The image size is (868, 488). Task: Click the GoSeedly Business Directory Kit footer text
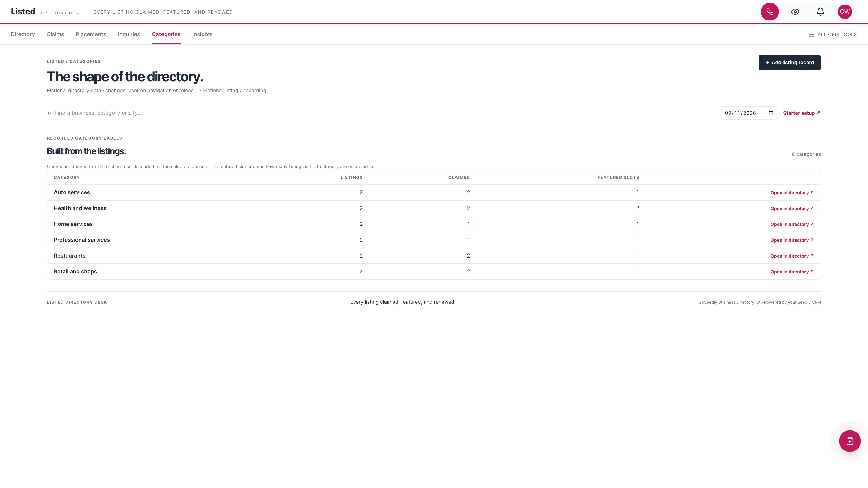[x=759, y=303]
